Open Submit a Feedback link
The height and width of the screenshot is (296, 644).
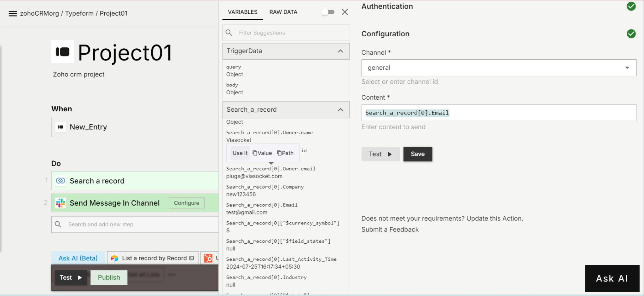pyautogui.click(x=390, y=229)
